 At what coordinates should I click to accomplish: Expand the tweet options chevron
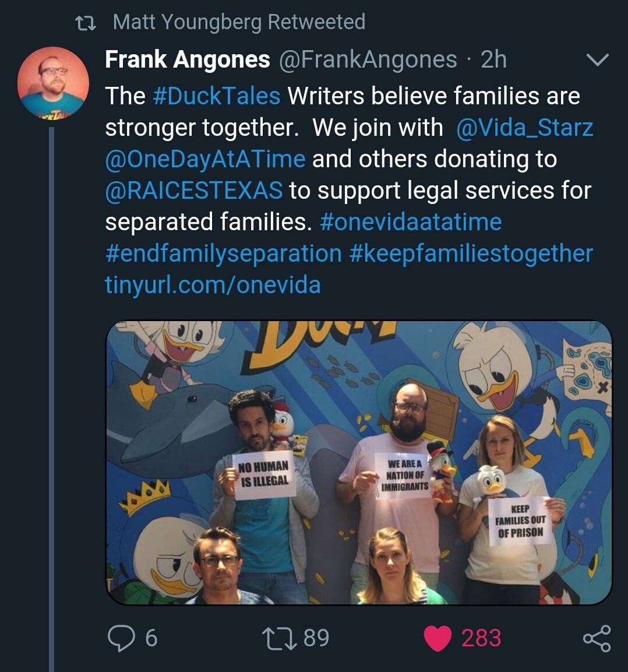[597, 59]
